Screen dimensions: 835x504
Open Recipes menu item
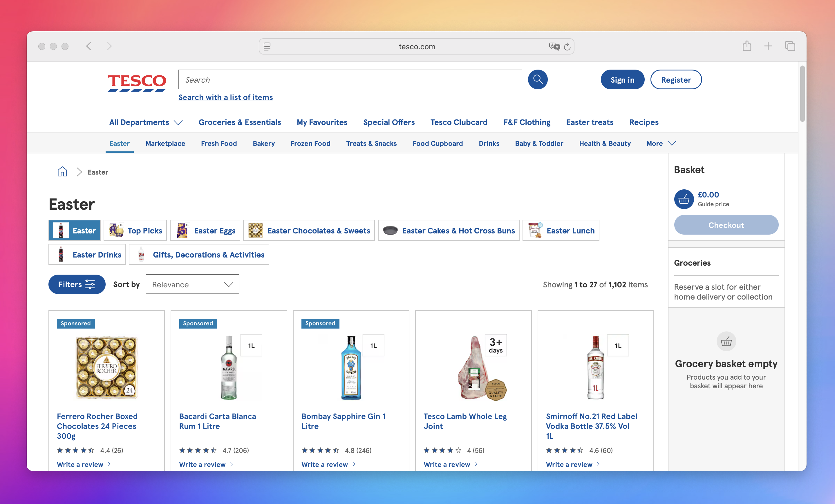[644, 122]
